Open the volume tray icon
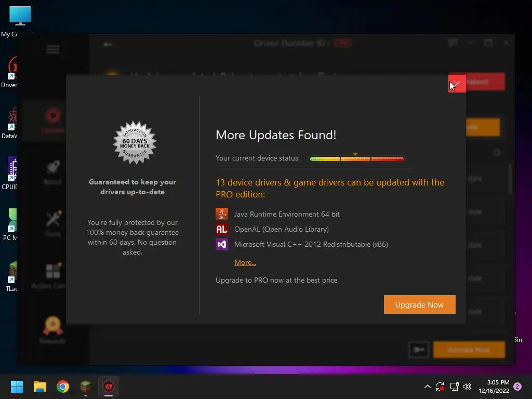The width and height of the screenshot is (532, 399). [467, 387]
